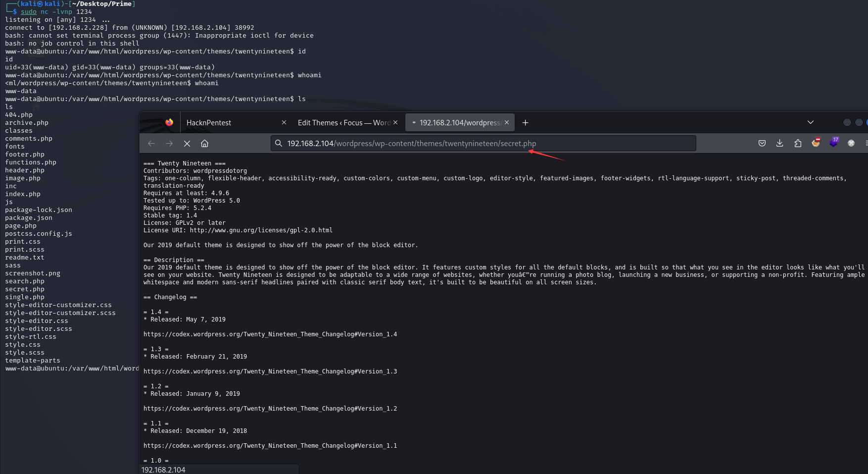The image size is (868, 474).
Task: Click 'Stable tag: 1.4' line
Action: (x=170, y=215)
